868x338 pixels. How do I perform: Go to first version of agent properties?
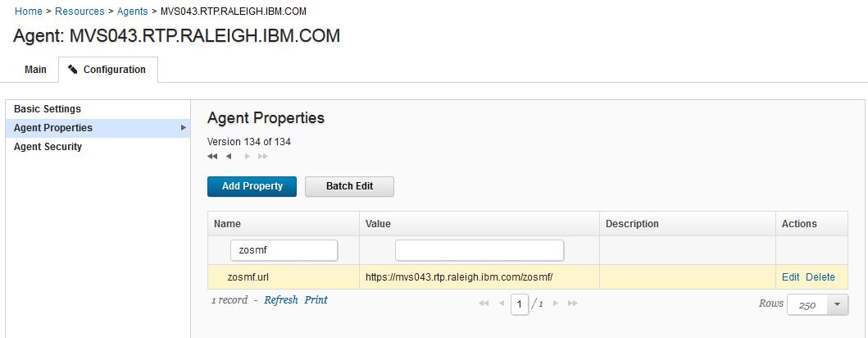pyautogui.click(x=212, y=156)
